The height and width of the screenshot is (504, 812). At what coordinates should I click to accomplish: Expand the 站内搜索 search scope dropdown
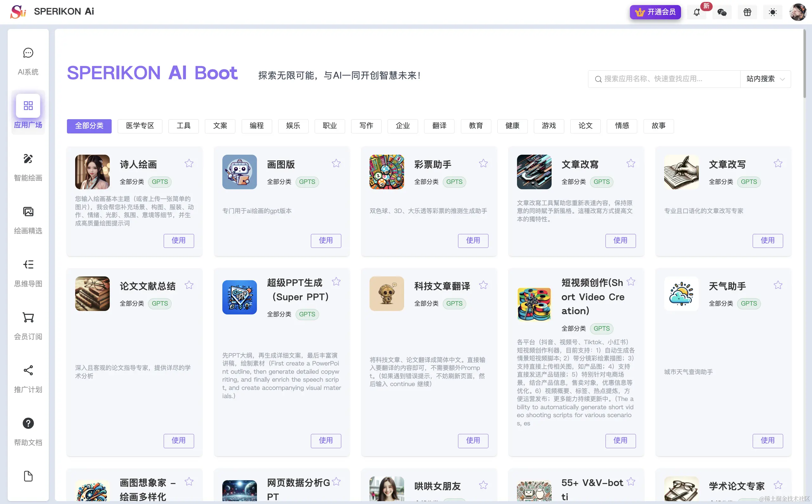coord(765,79)
